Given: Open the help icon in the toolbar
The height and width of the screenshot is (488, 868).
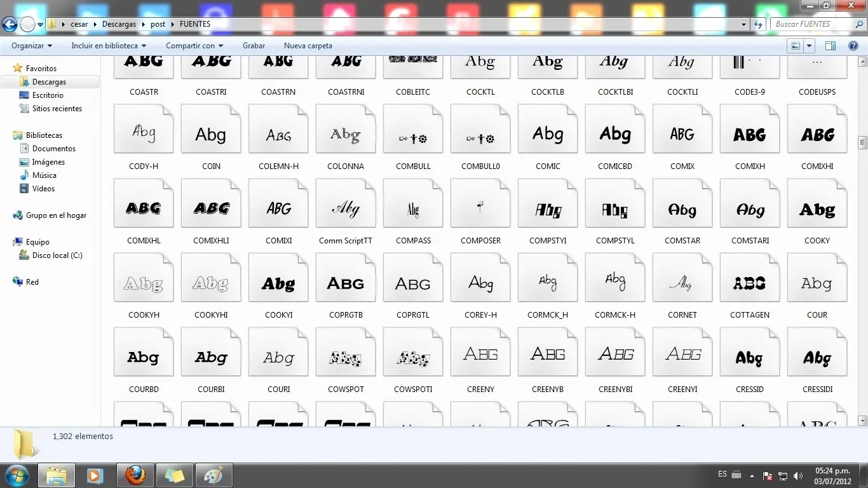Looking at the screenshot, I should pyautogui.click(x=853, y=46).
